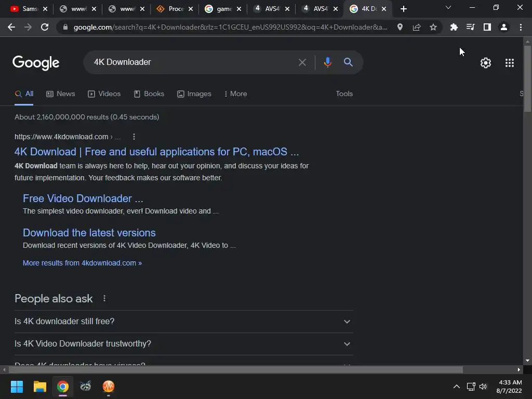The width and height of the screenshot is (532, 399).
Task: Bookmark this tab with star icon
Action: tap(433, 27)
